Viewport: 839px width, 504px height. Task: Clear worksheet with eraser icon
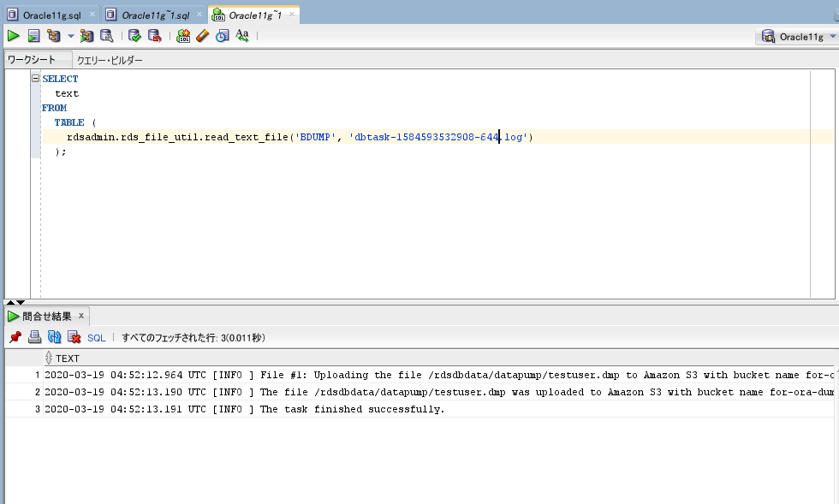(x=202, y=36)
